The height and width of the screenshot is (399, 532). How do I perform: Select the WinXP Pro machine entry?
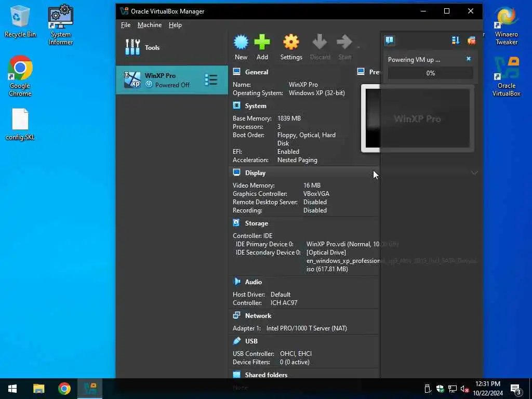pyautogui.click(x=172, y=80)
